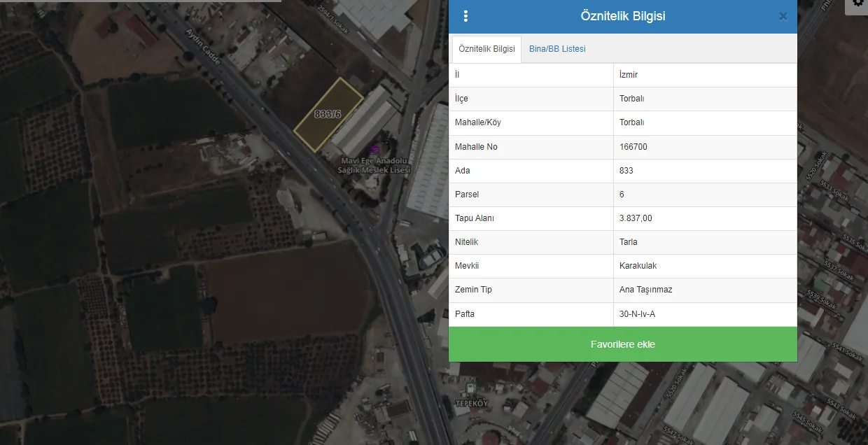Click the Mavi Ege Anadolu school label

tap(374, 166)
